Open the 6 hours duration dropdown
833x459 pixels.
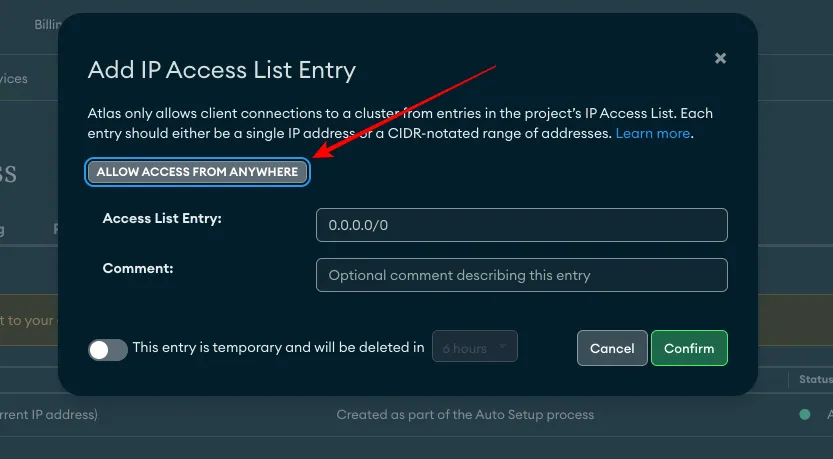(475, 348)
